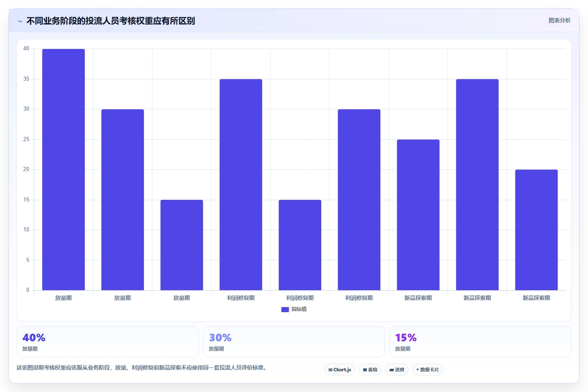
Task: Click the lightning icon beside the chart title
Action: (20, 21)
